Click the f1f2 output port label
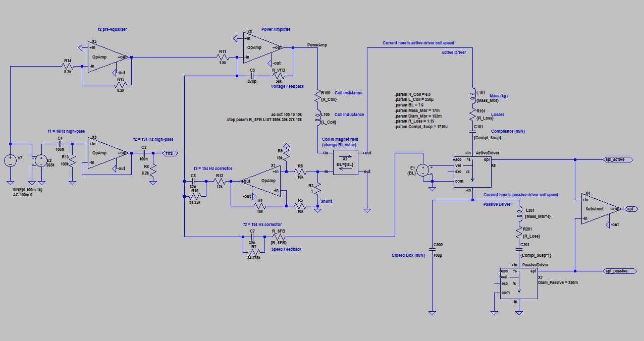644x341 pixels. (171, 152)
